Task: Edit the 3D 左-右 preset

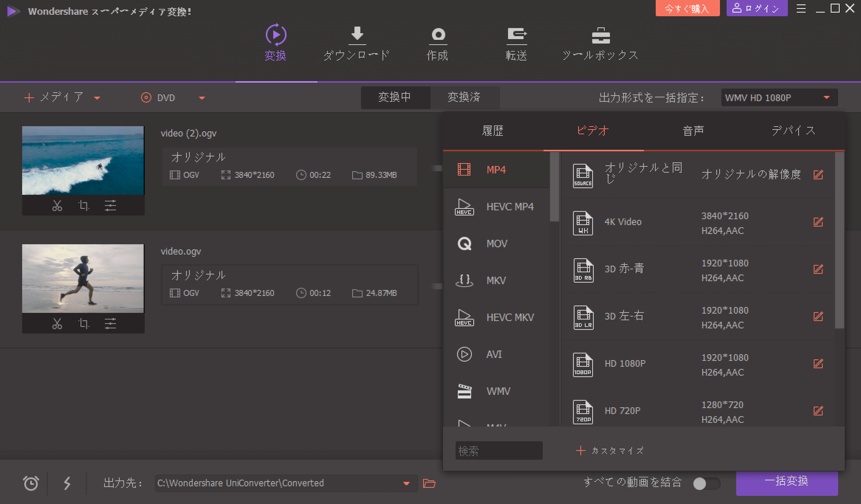Action: coord(818,316)
